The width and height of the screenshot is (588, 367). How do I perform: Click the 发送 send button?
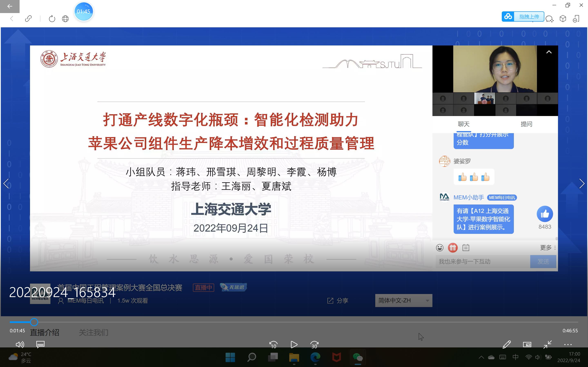pos(543,261)
